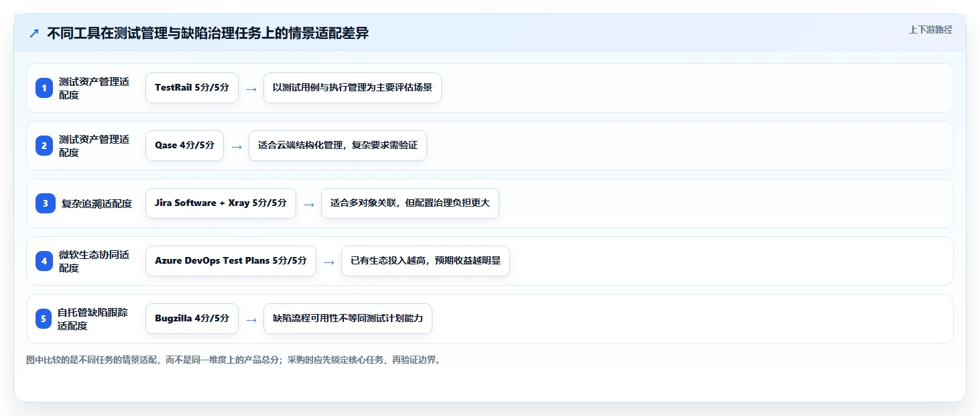This screenshot has width=980, height=416.
Task: Click the 自托管缺陷跟踪适配度 label
Action: [x=93, y=319]
